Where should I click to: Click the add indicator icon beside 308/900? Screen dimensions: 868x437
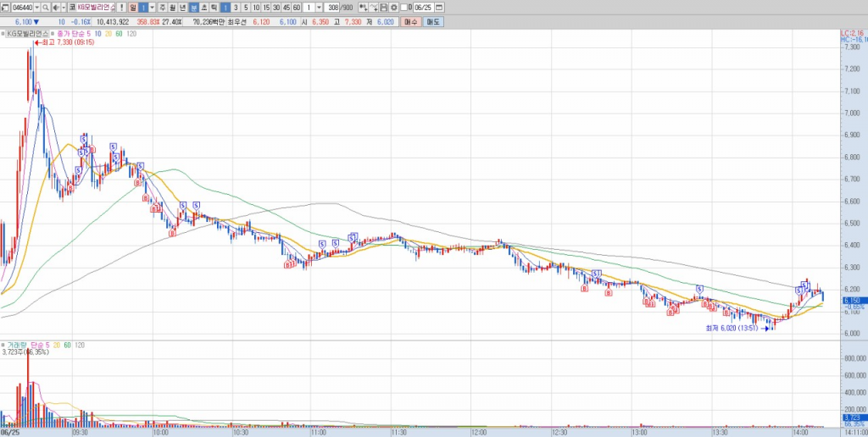364,7
